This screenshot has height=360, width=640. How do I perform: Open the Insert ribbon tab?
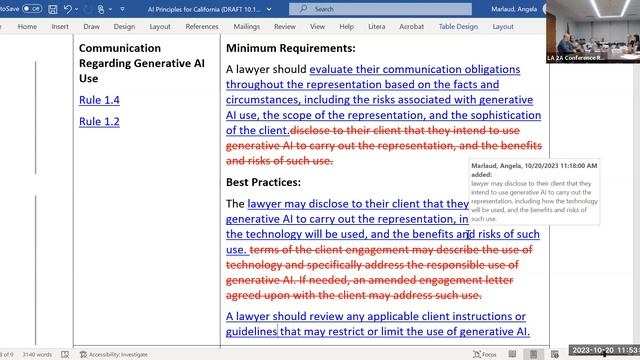pos(60,27)
